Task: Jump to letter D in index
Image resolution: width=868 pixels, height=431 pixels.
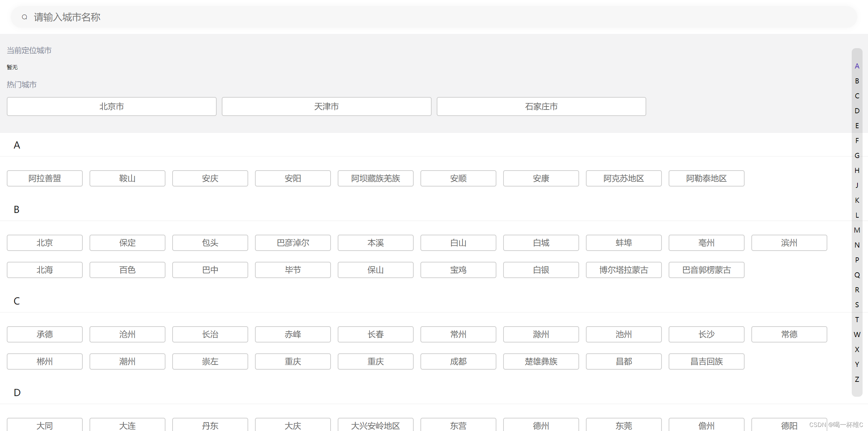Action: pos(857,111)
